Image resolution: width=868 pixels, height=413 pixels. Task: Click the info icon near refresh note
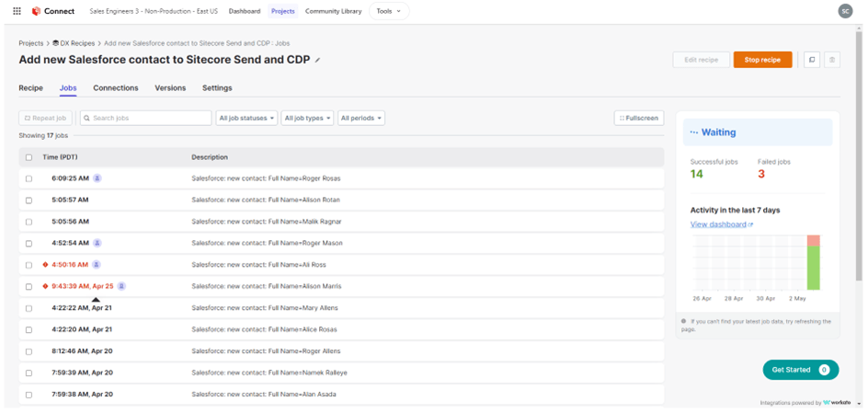tap(684, 321)
